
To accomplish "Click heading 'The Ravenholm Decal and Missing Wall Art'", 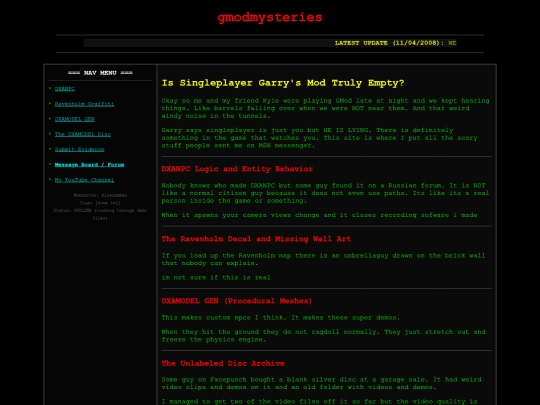I will (256, 239).
